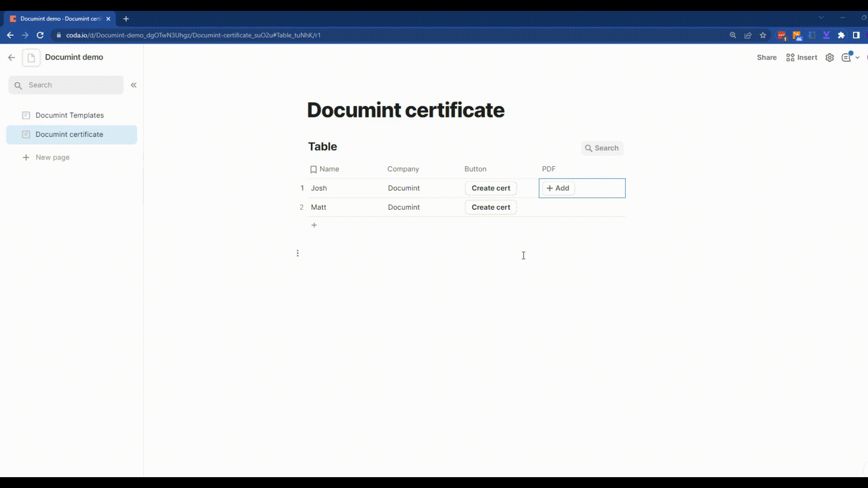Image resolution: width=868 pixels, height=488 pixels.
Task: Click the Documint Templates page icon
Action: [x=26, y=115]
